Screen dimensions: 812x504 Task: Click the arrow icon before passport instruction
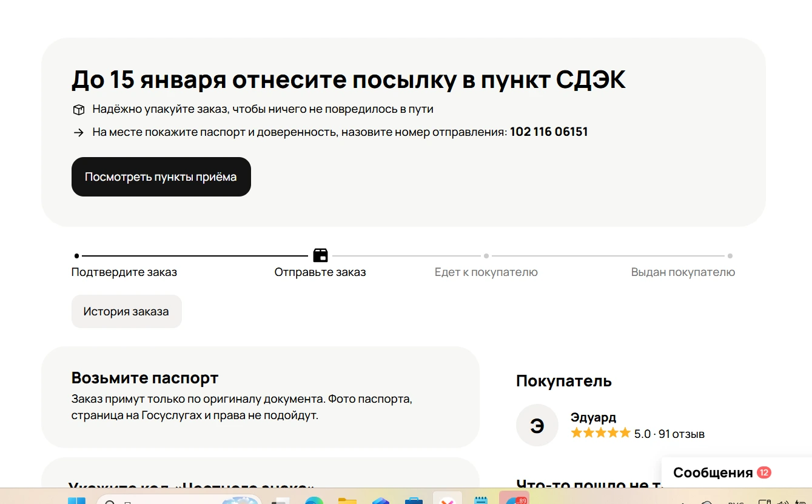78,132
